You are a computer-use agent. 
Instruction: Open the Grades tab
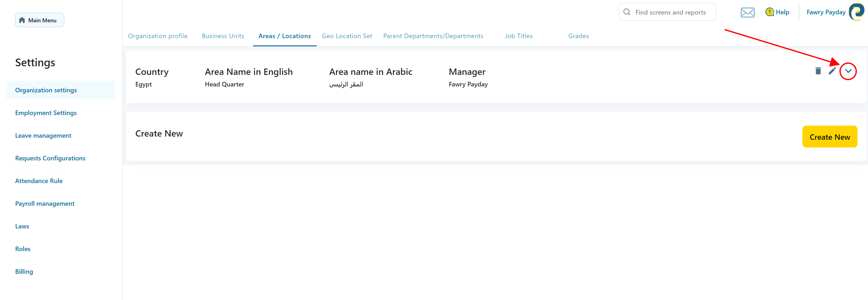578,36
